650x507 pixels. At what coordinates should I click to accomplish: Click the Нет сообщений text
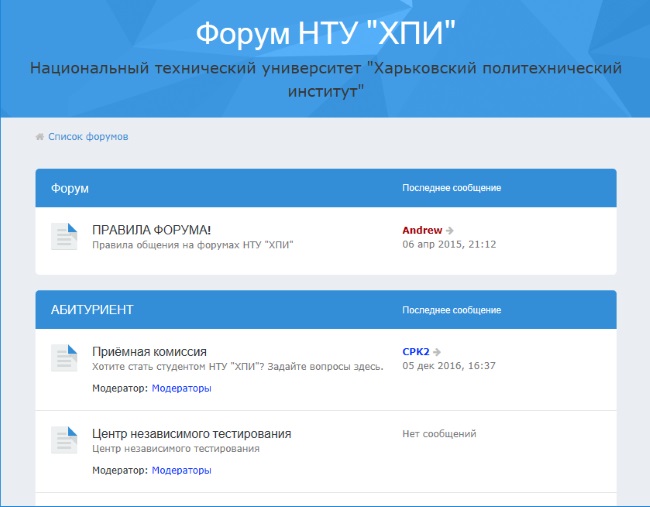[x=439, y=434]
